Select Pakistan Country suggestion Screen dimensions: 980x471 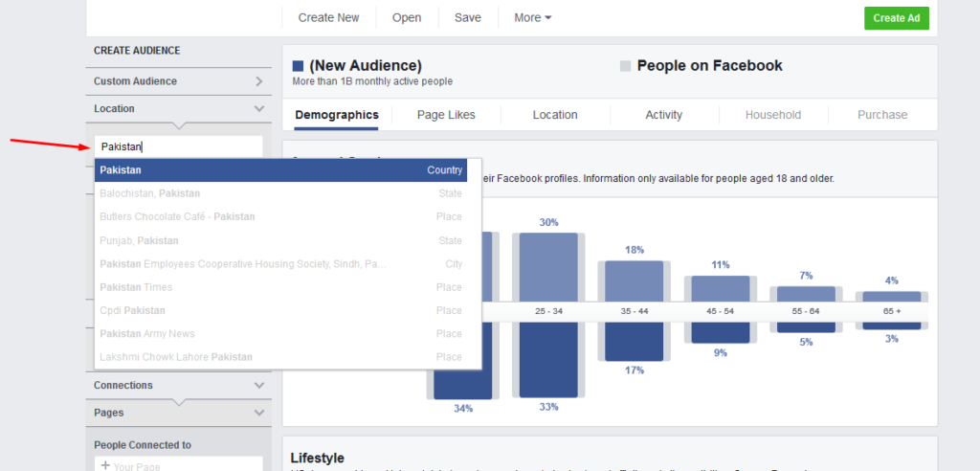click(x=280, y=170)
